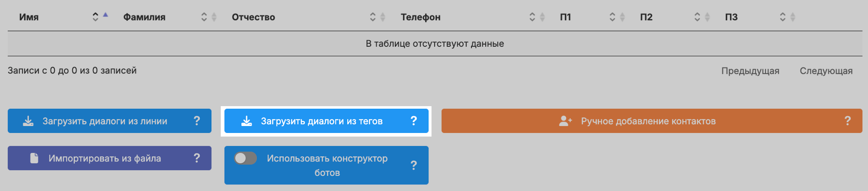Click the 'П3' column header

click(731, 17)
